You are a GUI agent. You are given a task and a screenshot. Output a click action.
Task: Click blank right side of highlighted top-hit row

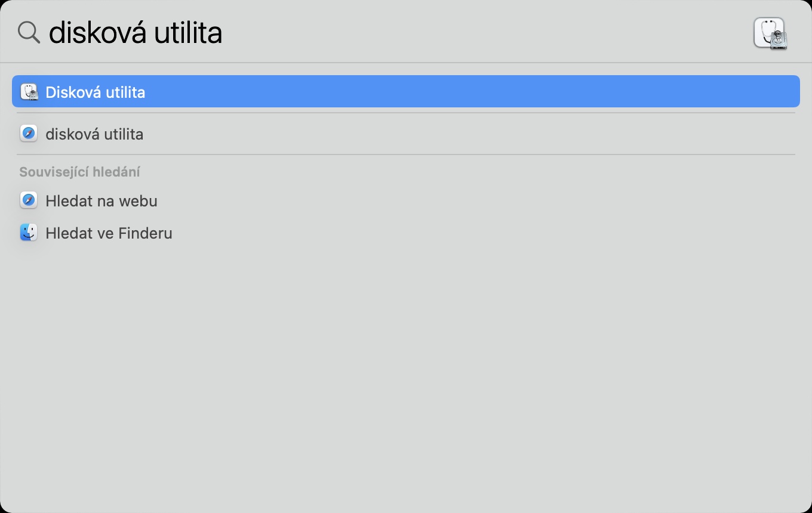(x=537, y=92)
